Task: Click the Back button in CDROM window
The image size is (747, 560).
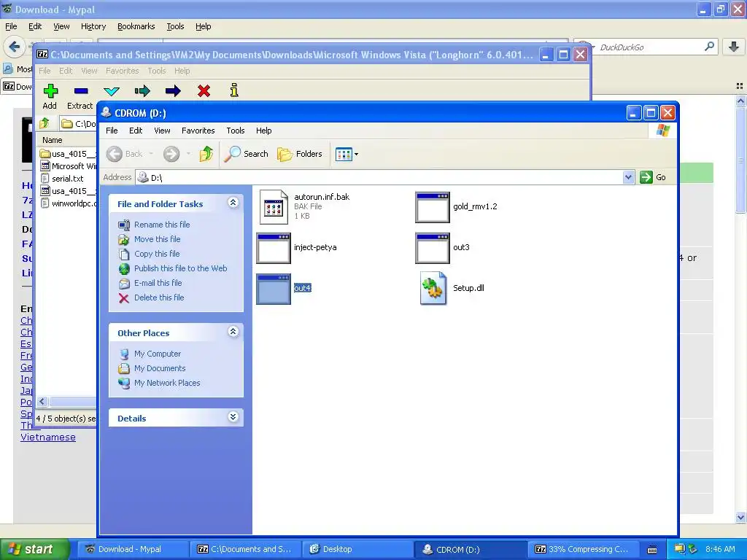Action: tap(125, 154)
